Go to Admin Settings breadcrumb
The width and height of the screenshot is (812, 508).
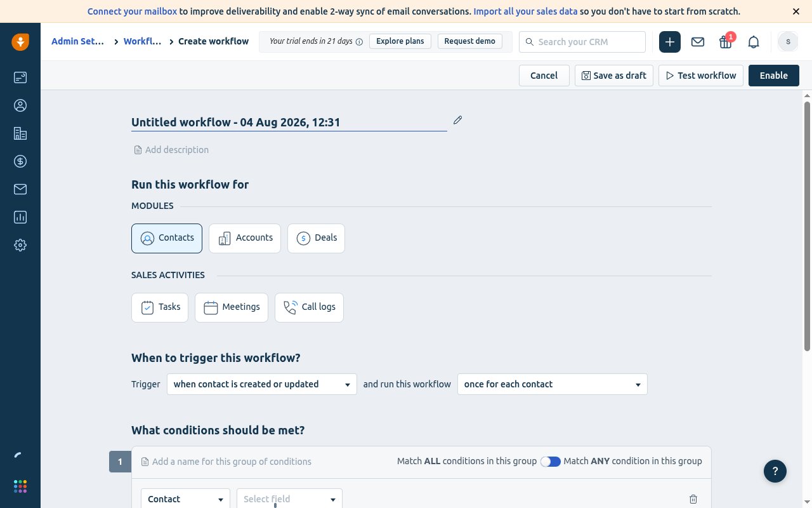coord(77,41)
